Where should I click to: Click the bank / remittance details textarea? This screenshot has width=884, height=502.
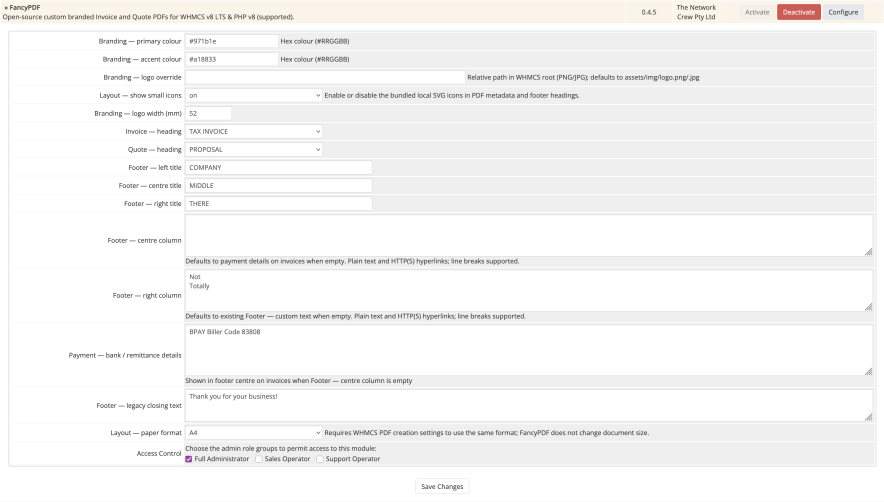point(529,350)
